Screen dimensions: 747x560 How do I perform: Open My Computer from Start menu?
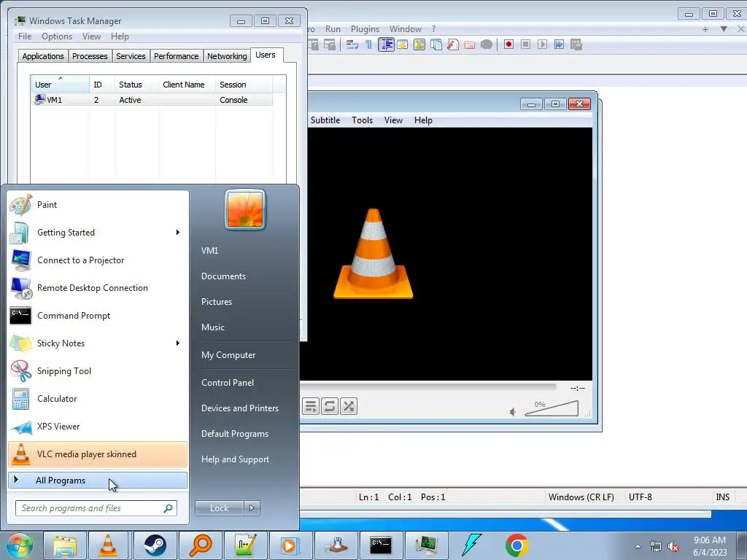[x=228, y=355]
